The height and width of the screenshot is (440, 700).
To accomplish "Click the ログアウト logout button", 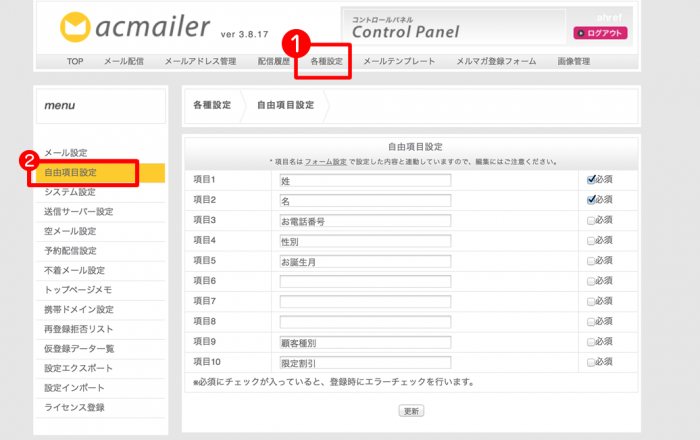I will pyautogui.click(x=600, y=33).
